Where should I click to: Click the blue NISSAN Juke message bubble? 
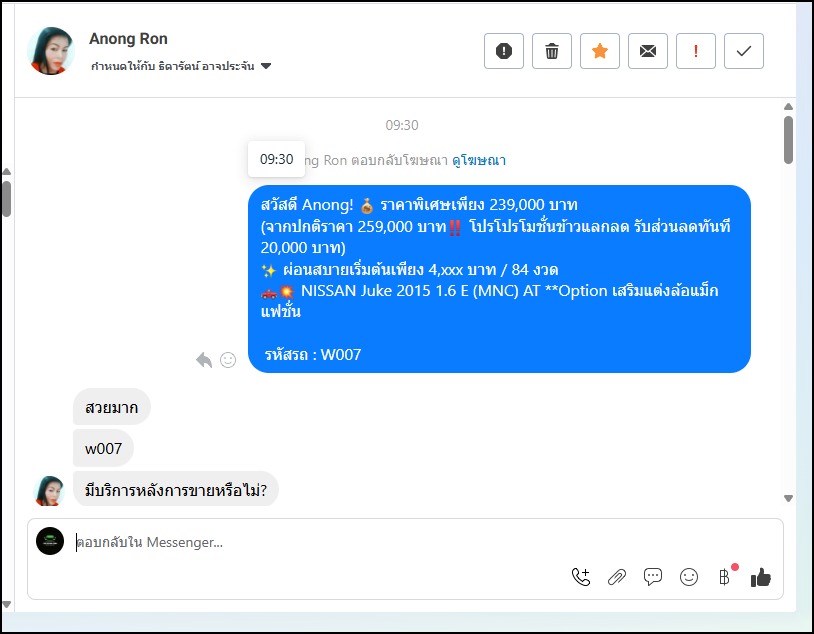coord(499,279)
